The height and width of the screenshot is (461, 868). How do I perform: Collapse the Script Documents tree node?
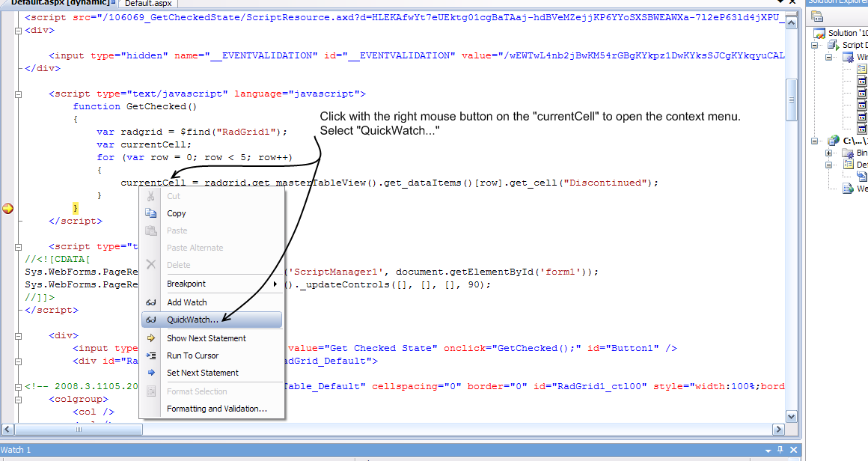pyautogui.click(x=814, y=45)
